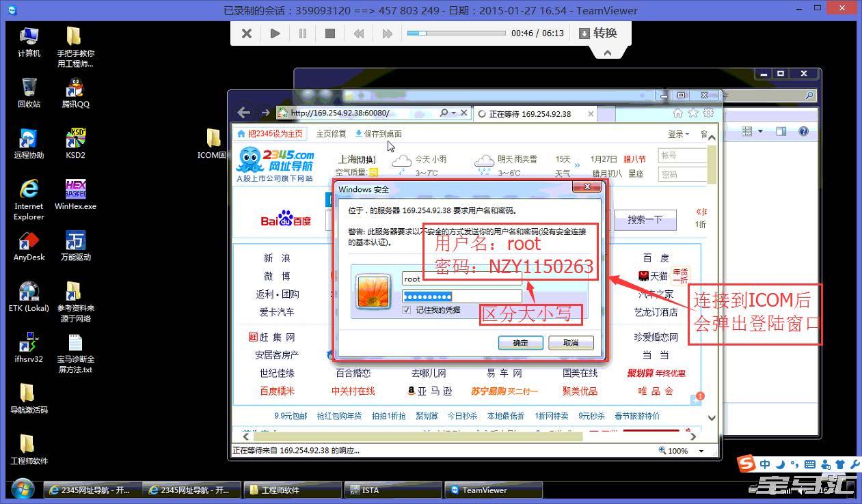862x504 pixels.
Task: Open 宝马诊断全屏方法.txt file
Action: pyautogui.click(x=75, y=353)
